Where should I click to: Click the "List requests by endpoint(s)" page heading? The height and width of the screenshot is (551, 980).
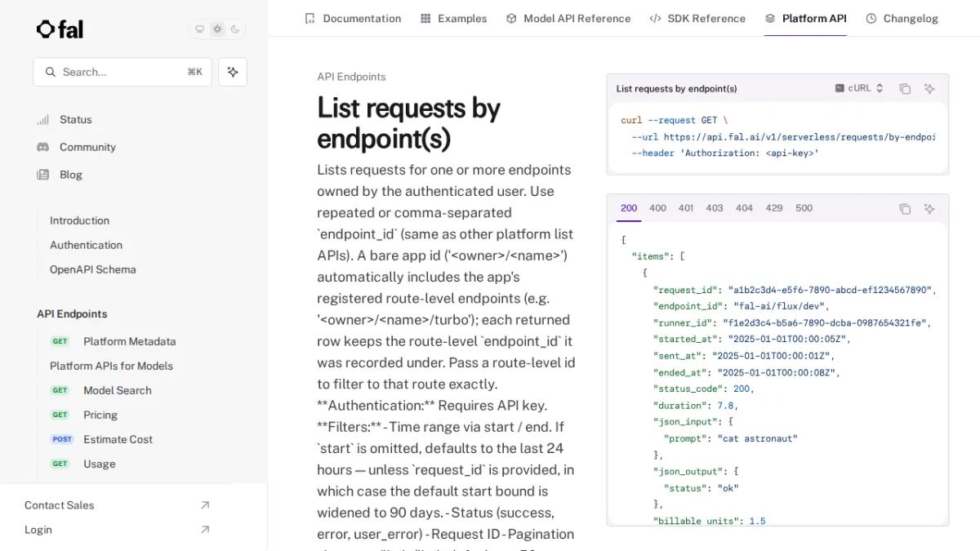[408, 123]
